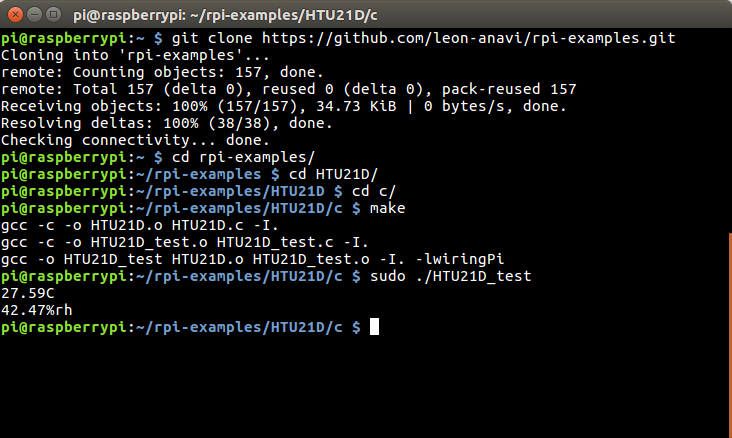Click the 'cd HTU21D/' command line

coord(333,174)
